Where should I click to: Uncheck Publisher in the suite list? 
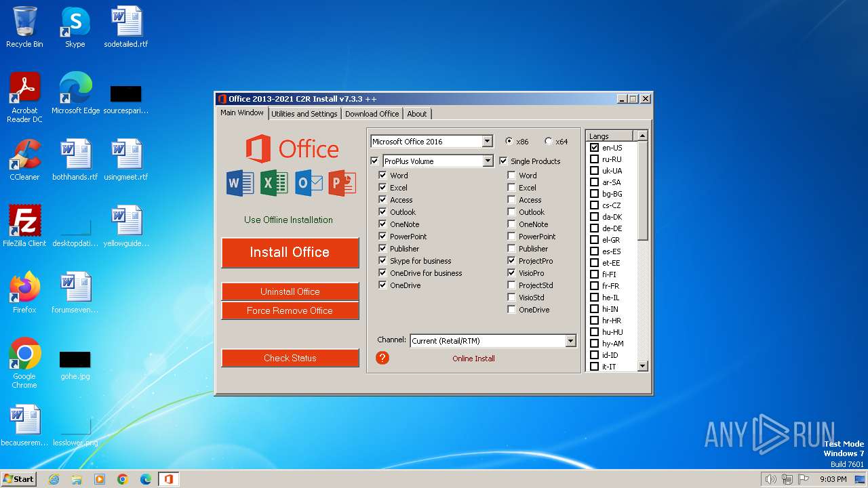click(382, 249)
